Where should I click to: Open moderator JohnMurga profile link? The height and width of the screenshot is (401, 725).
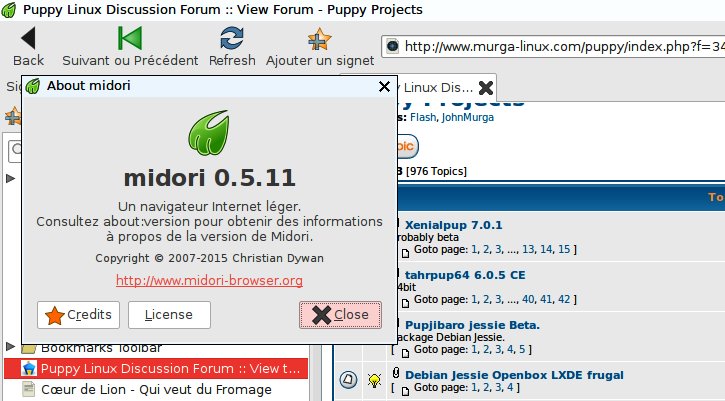click(467, 117)
